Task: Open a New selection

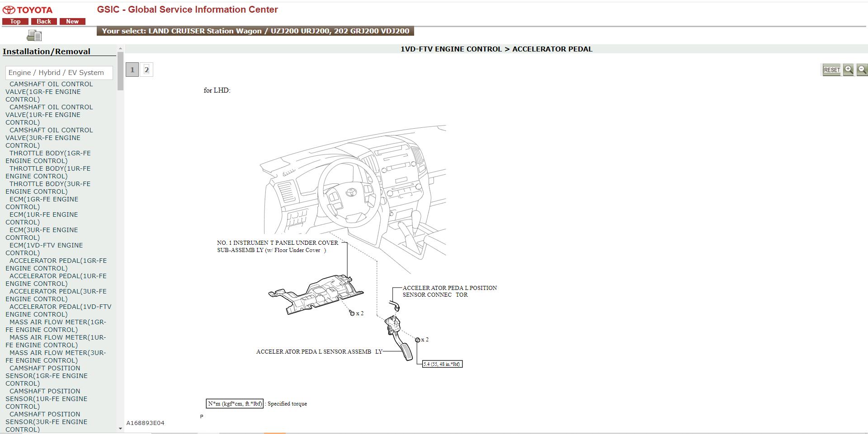Action: (72, 21)
